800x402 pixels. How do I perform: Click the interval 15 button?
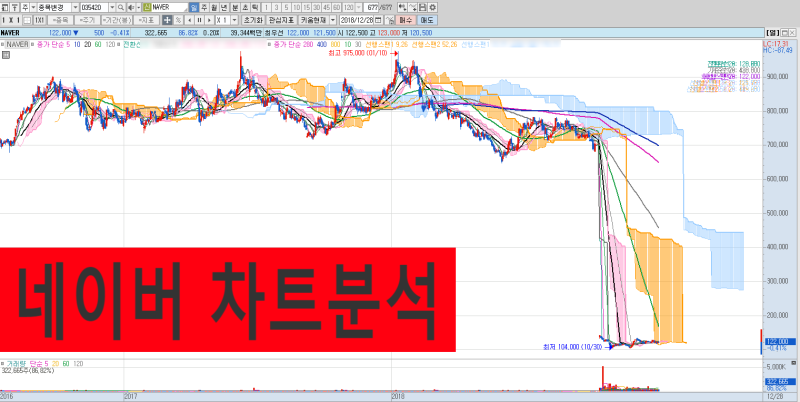point(306,8)
